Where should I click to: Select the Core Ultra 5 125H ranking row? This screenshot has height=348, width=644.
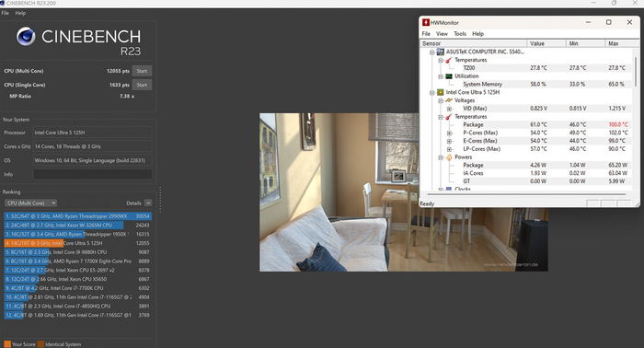(77, 243)
